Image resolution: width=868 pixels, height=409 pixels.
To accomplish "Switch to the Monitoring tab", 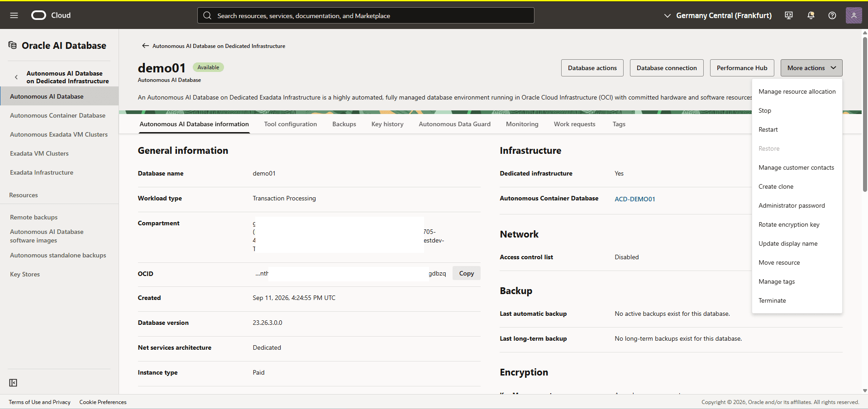I will (x=522, y=124).
